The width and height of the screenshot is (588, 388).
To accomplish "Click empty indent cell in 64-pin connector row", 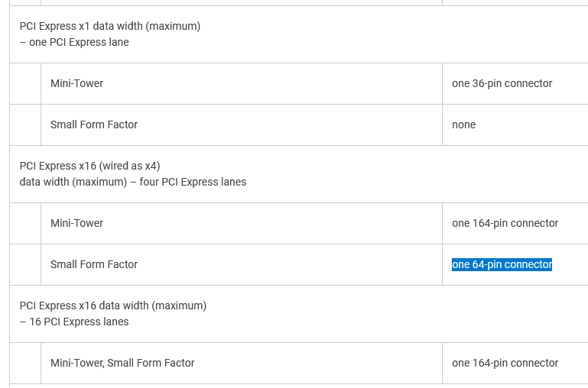I will [25, 264].
